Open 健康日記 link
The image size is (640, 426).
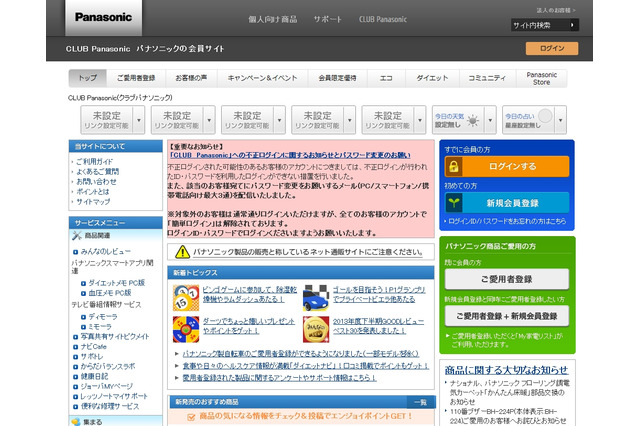94,376
